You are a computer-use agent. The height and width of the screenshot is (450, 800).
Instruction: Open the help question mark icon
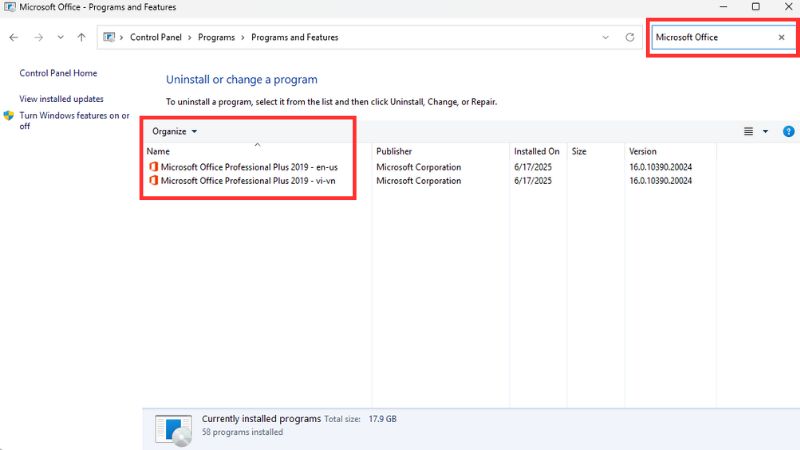tap(788, 131)
